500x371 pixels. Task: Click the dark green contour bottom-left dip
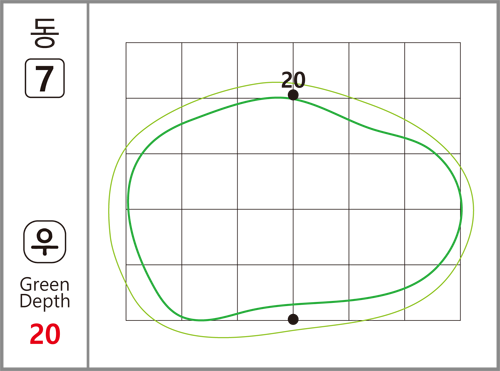point(200,320)
